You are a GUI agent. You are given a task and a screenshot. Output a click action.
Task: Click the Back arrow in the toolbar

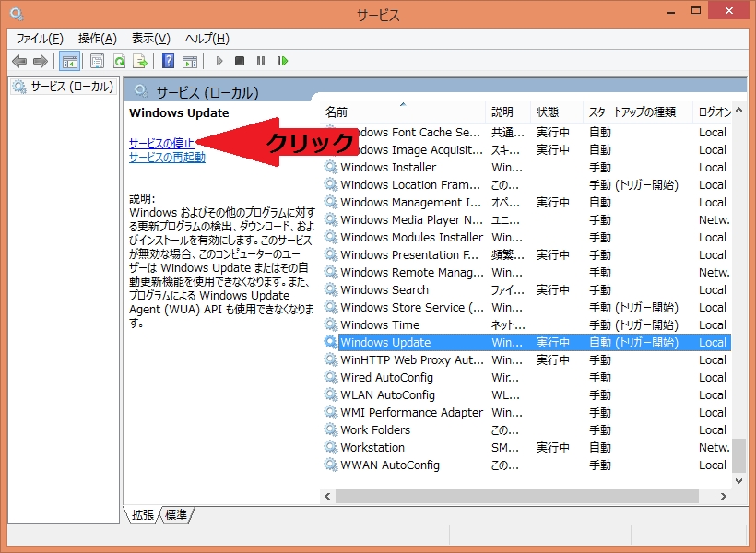click(19, 61)
